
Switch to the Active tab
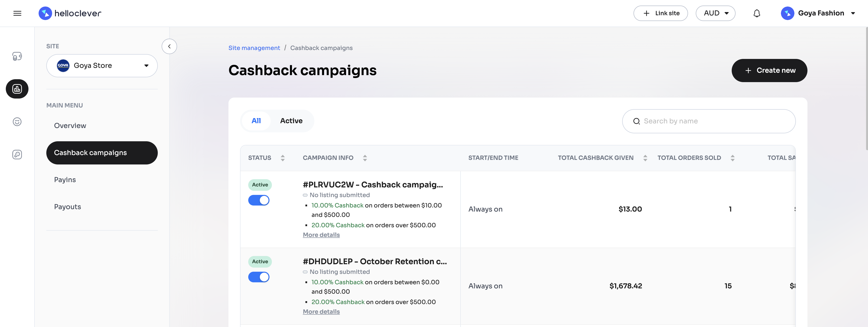[291, 121]
